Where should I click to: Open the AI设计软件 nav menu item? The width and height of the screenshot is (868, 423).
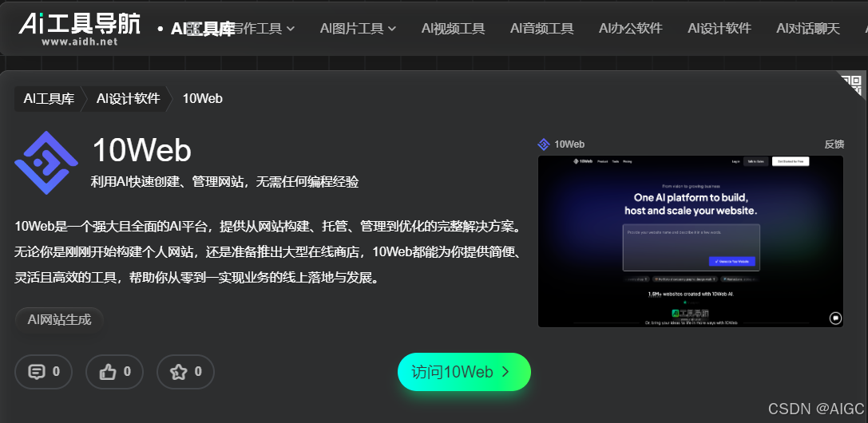coord(719,28)
